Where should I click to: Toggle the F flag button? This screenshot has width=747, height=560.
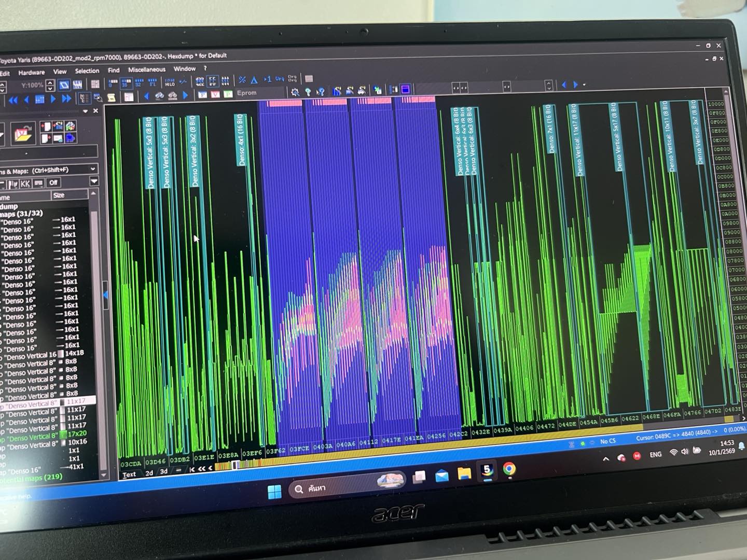point(203,95)
